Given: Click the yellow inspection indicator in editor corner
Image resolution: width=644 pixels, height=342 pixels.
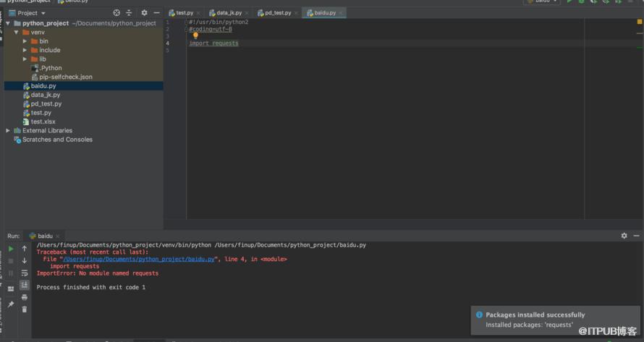Looking at the screenshot, I should click(640, 22).
